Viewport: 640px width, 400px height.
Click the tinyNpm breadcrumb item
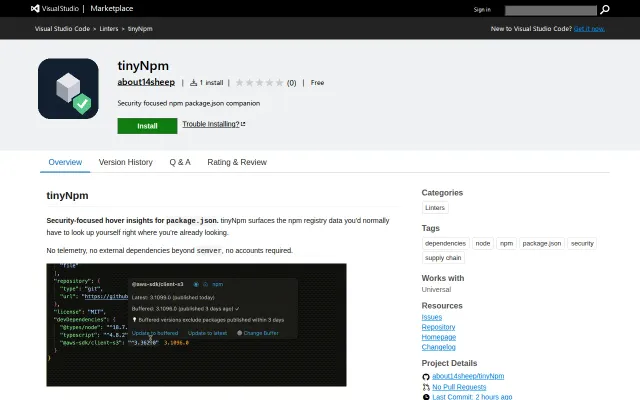[x=140, y=29]
